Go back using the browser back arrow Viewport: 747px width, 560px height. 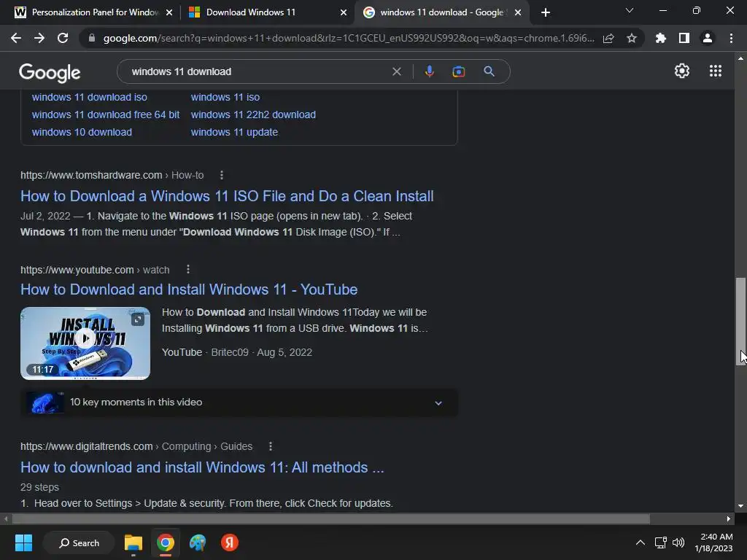pyautogui.click(x=16, y=38)
